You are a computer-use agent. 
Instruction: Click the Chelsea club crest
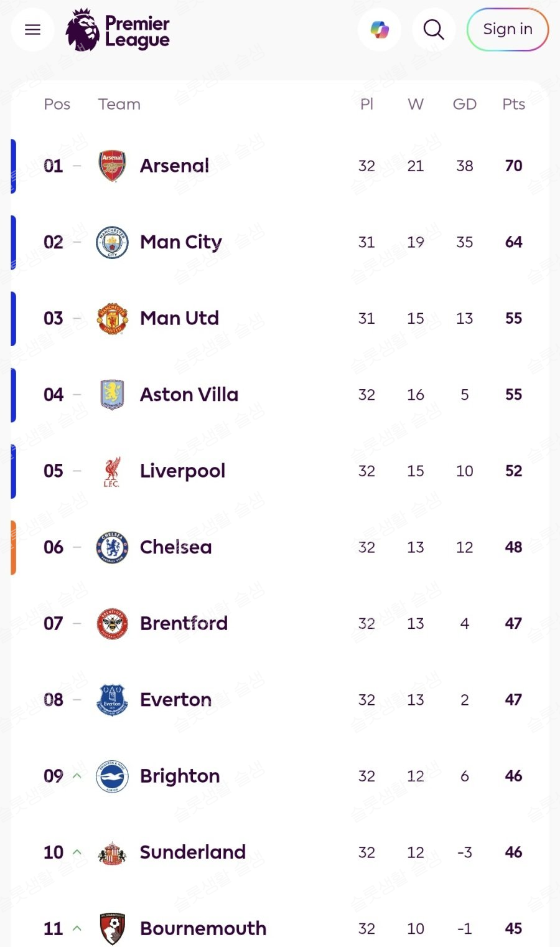point(112,547)
